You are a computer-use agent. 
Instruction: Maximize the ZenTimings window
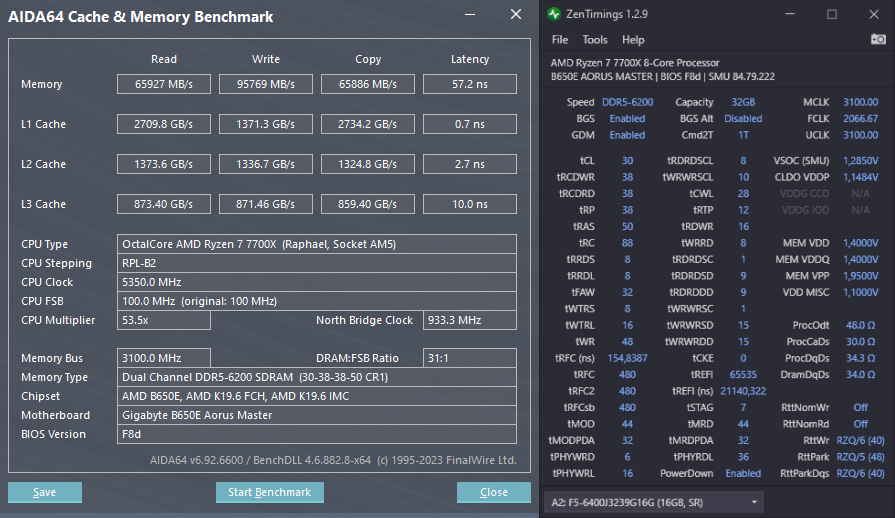pos(832,14)
